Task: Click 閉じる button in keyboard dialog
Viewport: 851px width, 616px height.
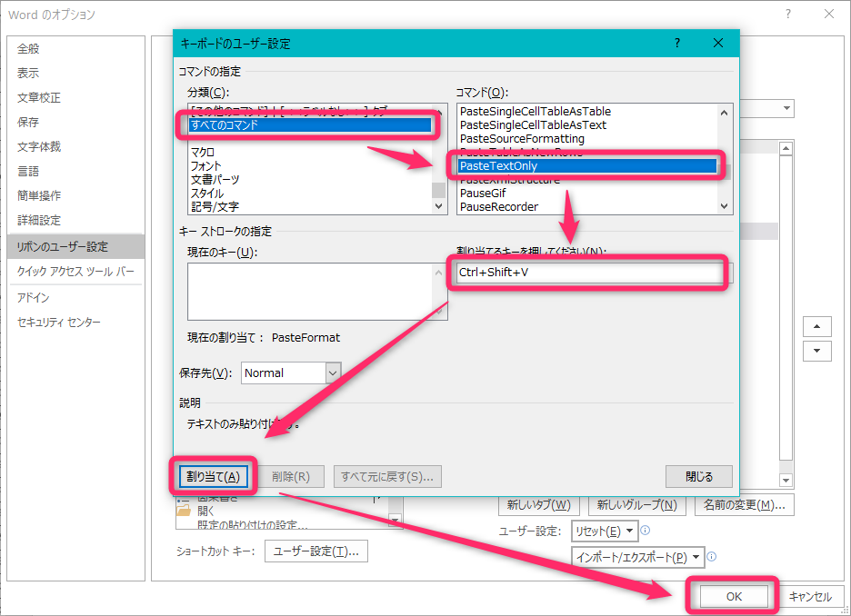Action: tap(698, 476)
